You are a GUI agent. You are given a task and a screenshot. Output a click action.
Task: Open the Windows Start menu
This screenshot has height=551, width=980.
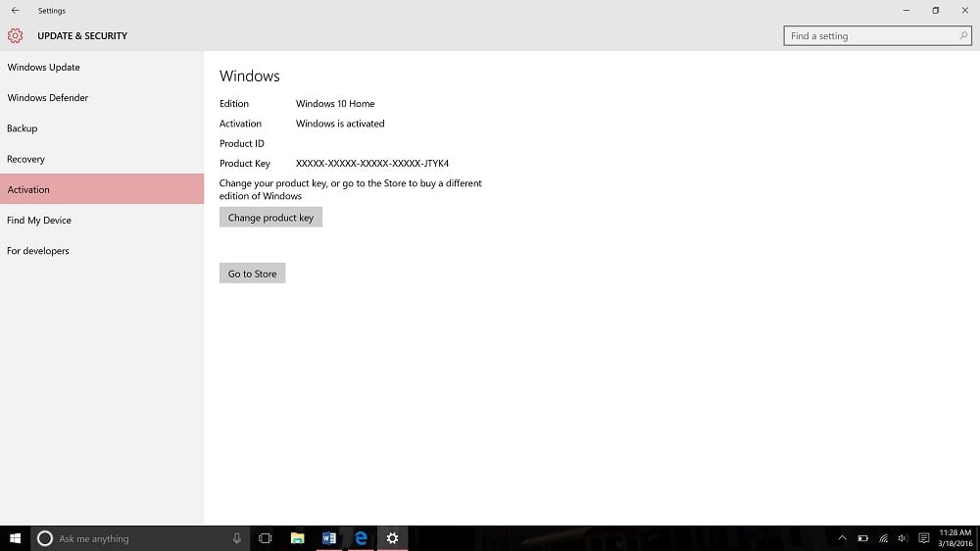click(x=15, y=538)
